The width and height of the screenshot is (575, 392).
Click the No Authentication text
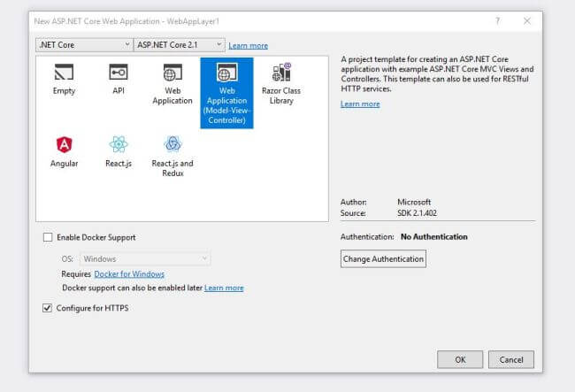pos(433,237)
